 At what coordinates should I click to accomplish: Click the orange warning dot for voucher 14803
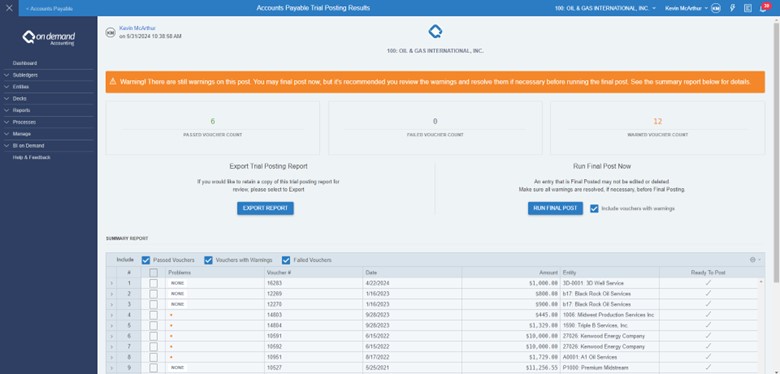click(171, 315)
